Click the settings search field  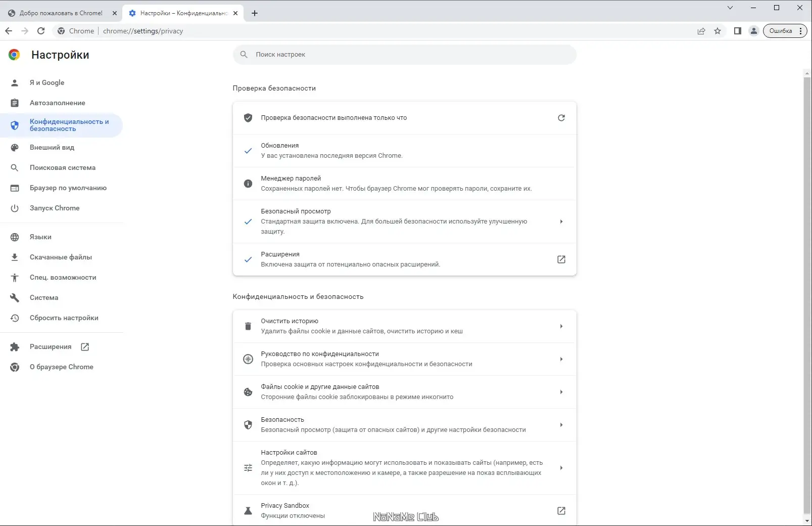pyautogui.click(x=404, y=55)
